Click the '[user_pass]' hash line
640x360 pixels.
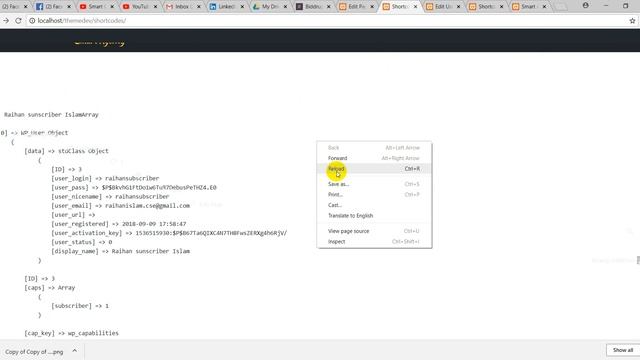tap(134, 187)
